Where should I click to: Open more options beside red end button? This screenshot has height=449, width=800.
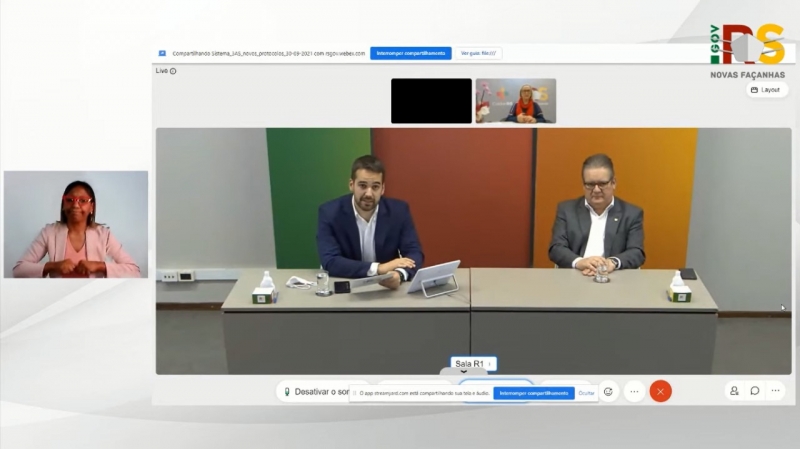coord(634,392)
